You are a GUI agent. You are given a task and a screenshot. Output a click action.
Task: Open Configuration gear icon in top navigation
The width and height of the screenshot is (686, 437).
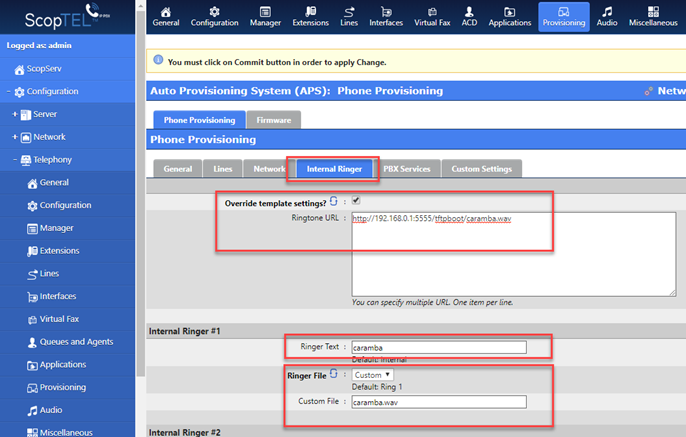tap(214, 12)
